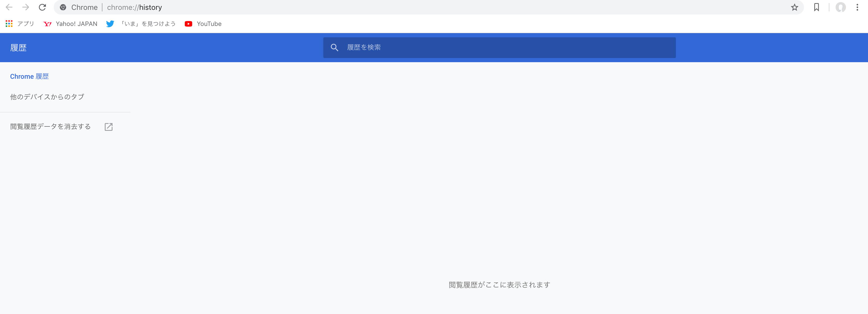Click the magnifier icon in history search
The image size is (868, 314).
click(334, 47)
